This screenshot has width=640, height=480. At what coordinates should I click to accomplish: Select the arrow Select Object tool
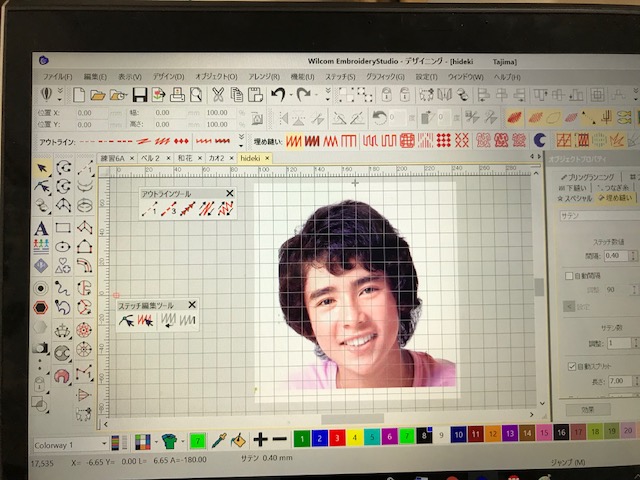tap(42, 167)
